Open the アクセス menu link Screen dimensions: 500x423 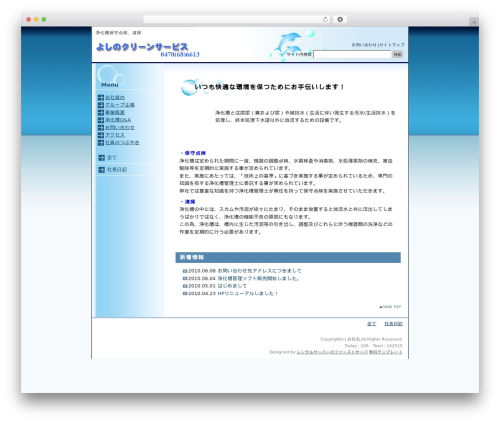pos(115,135)
